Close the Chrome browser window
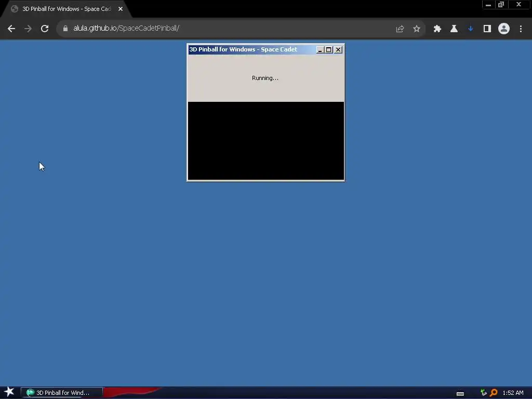This screenshot has height=399, width=532. click(x=519, y=5)
